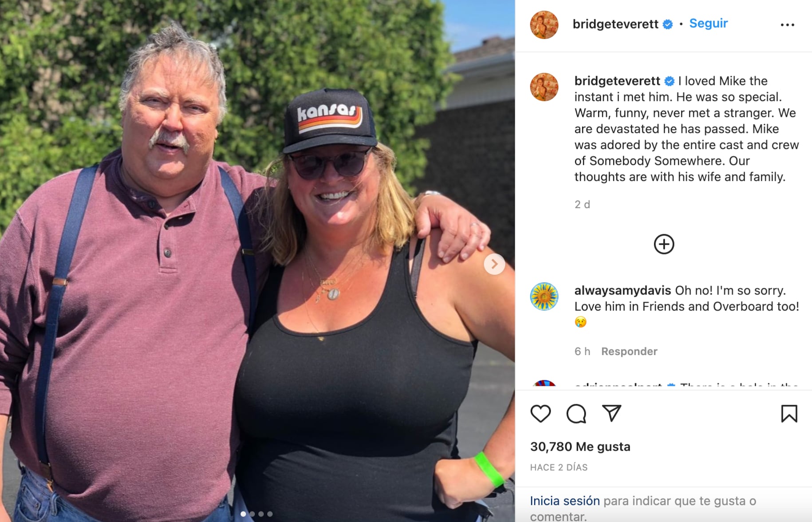
Task: Open the HACE 2 DÍAS timestamp
Action: (x=559, y=467)
